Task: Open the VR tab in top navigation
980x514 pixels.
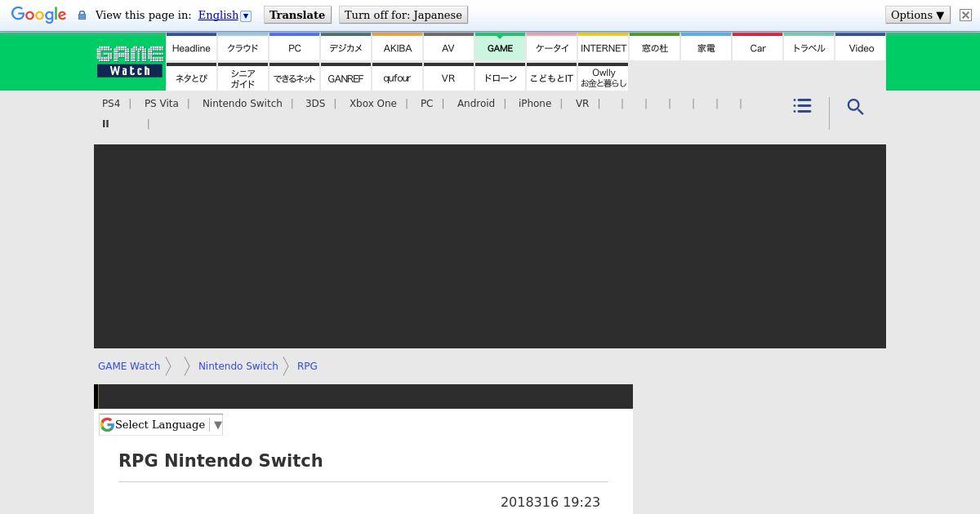Action: point(448,78)
